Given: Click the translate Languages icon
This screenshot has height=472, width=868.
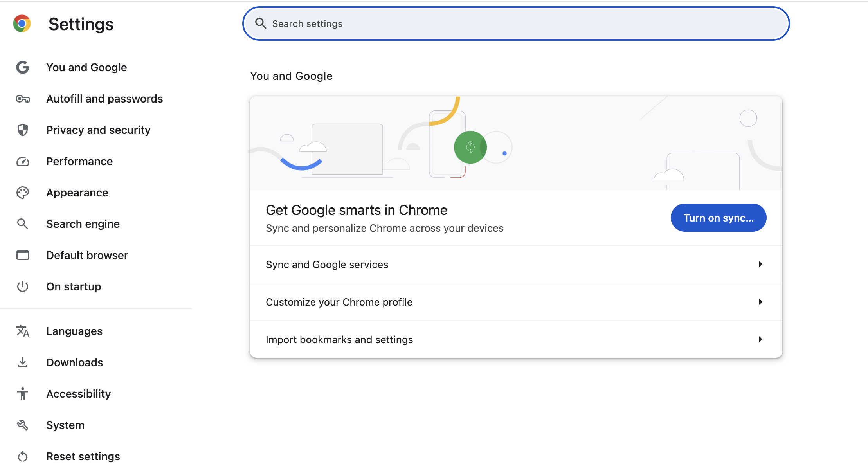Looking at the screenshot, I should [23, 331].
